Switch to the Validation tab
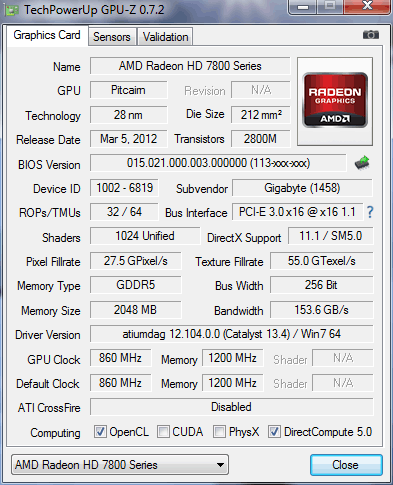Image resolution: width=393 pixels, height=485 pixels. 165,37
